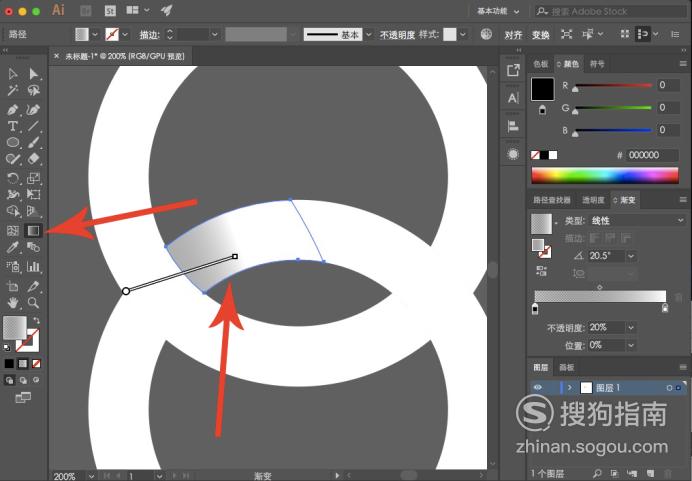Select the Eyedropper tool
Screen dimensions: 692x481
[13, 247]
